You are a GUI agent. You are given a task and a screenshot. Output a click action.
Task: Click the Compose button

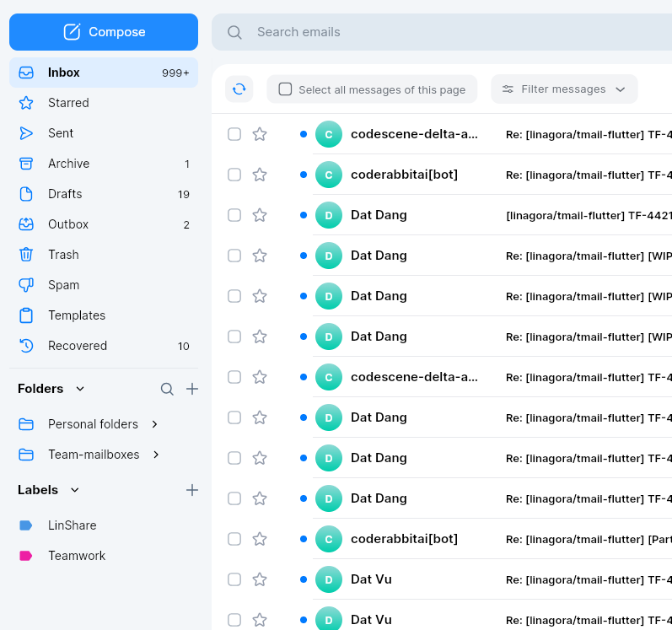coord(103,32)
